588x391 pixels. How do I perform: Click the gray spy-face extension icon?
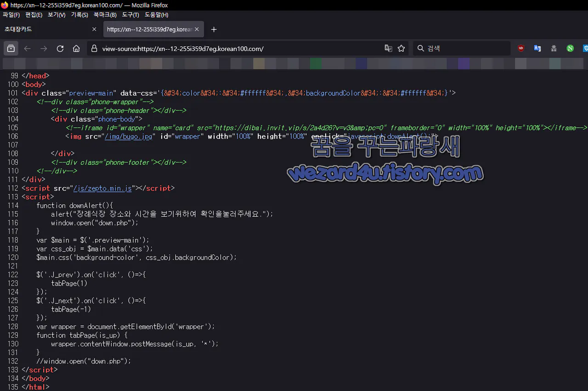click(x=554, y=48)
